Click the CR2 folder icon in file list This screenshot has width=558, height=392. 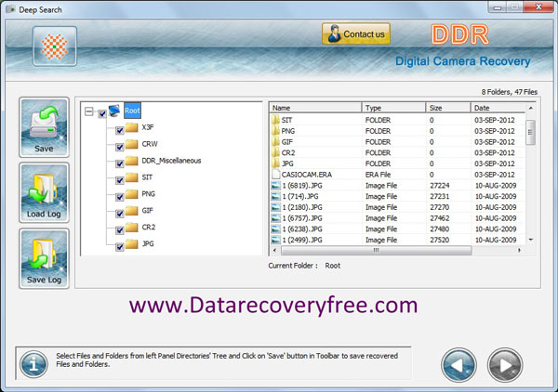click(275, 152)
